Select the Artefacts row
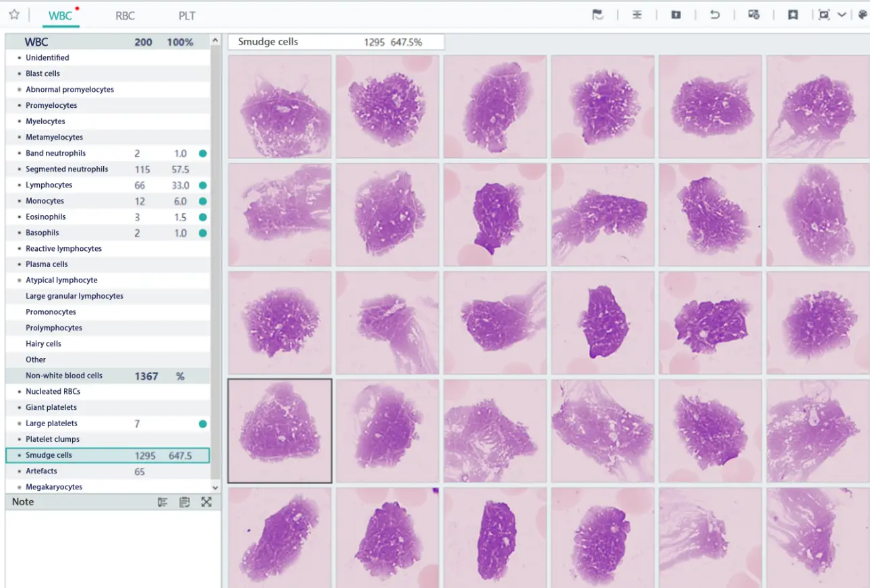 41,471
